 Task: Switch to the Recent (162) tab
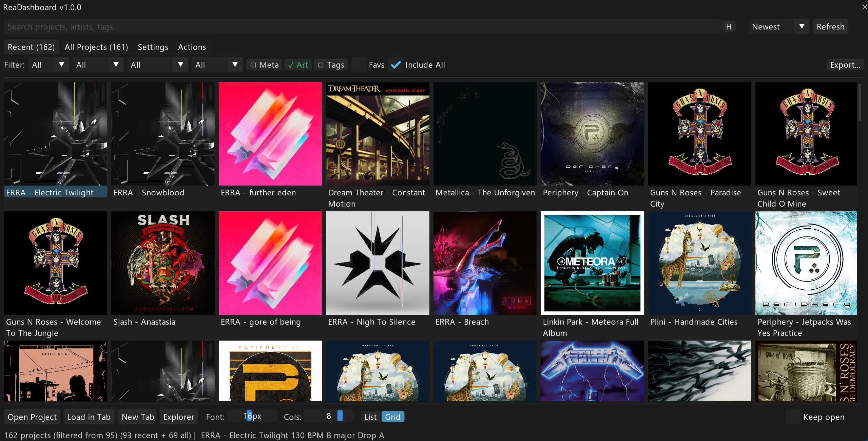click(31, 47)
